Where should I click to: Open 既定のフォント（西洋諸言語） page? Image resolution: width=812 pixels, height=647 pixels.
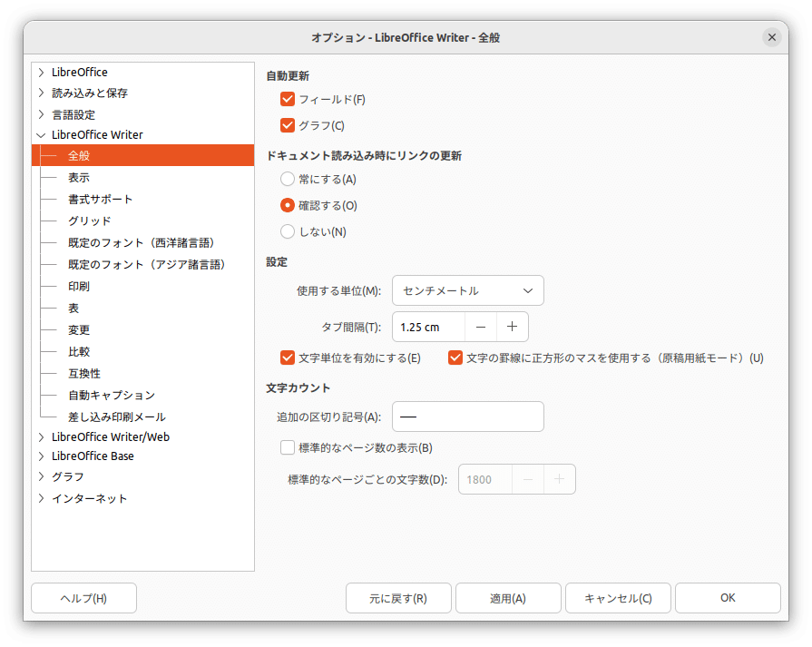click(143, 243)
